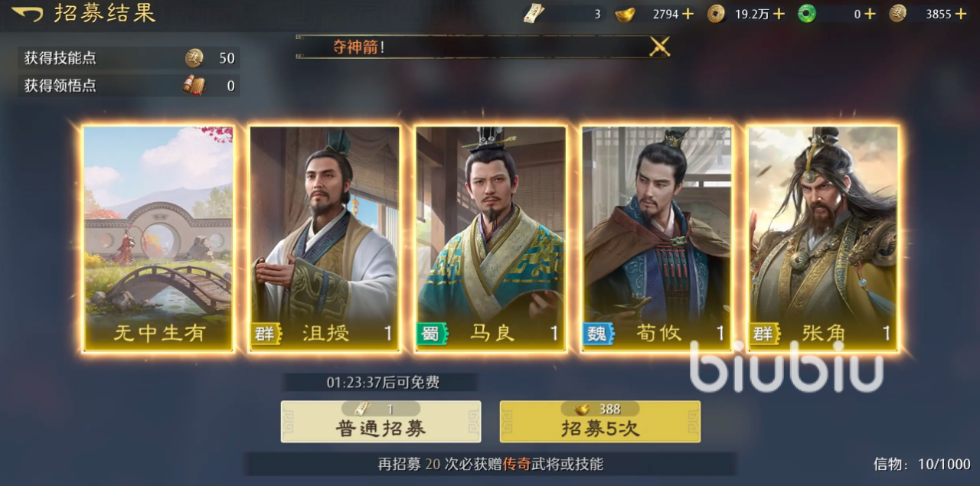
Task: Click the 招募5次 button
Action: click(599, 422)
